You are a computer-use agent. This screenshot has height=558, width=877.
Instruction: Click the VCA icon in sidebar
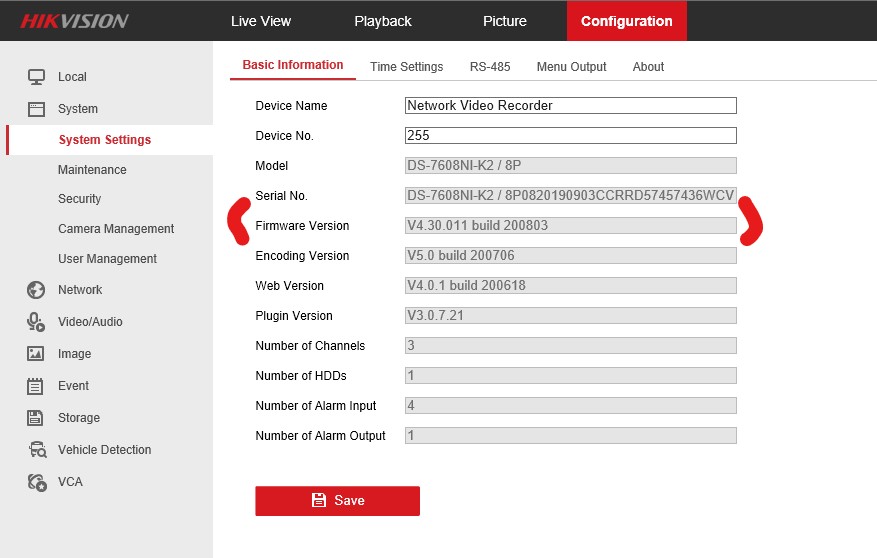point(36,482)
